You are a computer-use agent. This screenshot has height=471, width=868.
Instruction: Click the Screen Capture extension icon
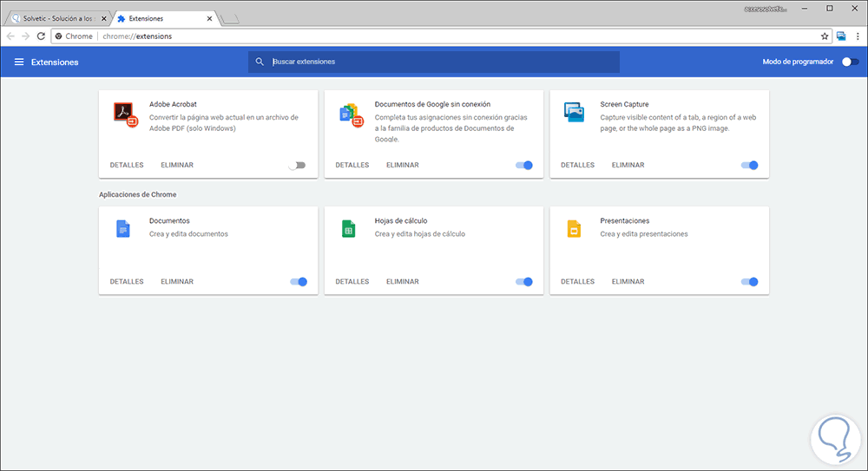pos(574,113)
